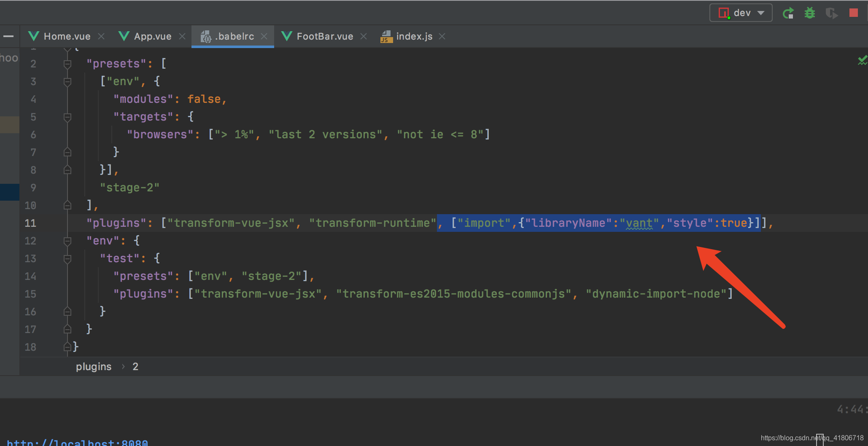Image resolution: width=868 pixels, height=446 pixels.
Task: Click the fold end marker on line 10
Action: pos(67,205)
